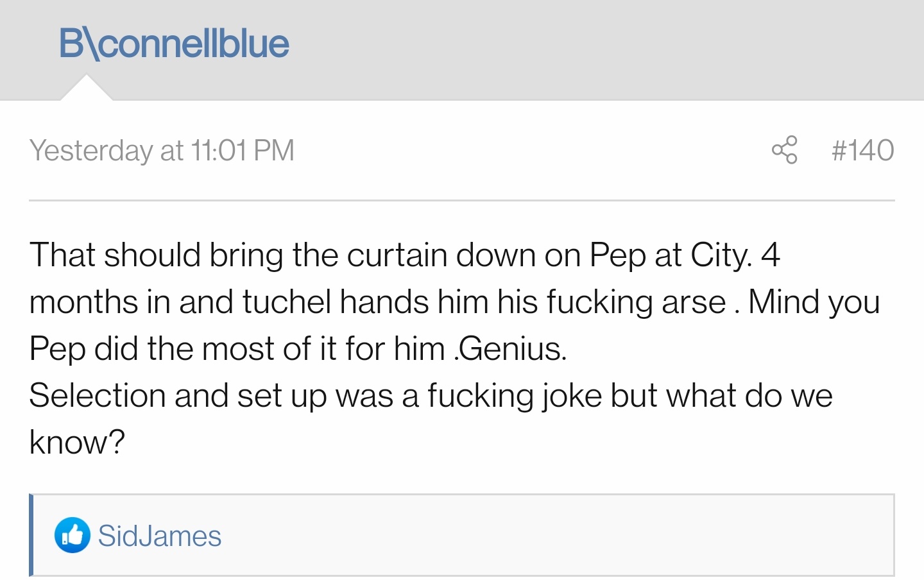Click the blue thumbs-up like icon

coord(73,535)
